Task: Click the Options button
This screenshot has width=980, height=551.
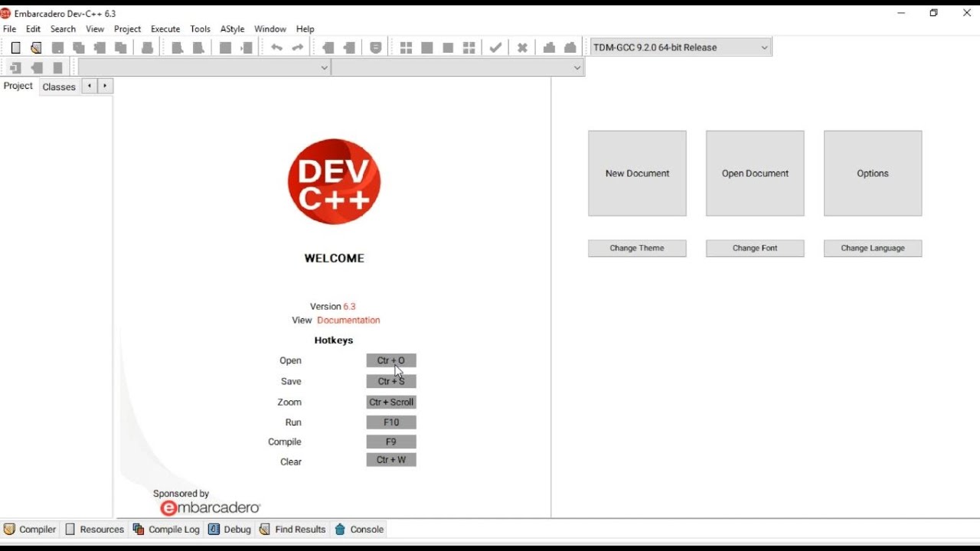Action: pos(873,174)
